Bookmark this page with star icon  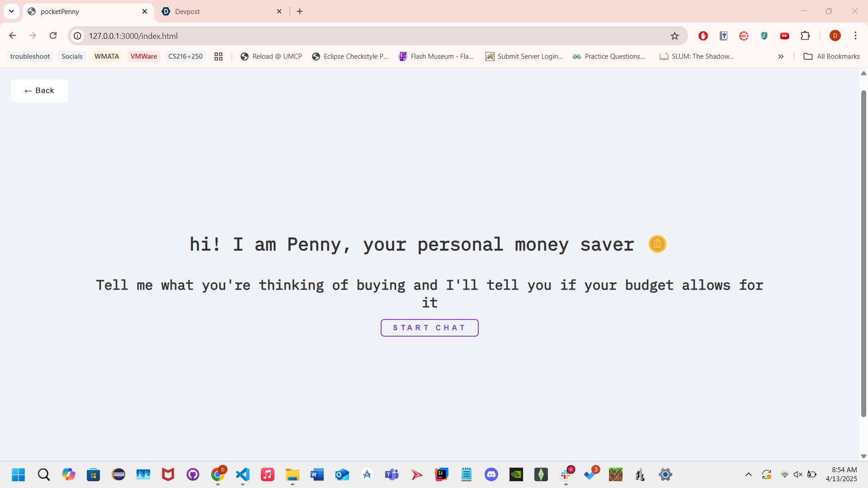click(675, 36)
